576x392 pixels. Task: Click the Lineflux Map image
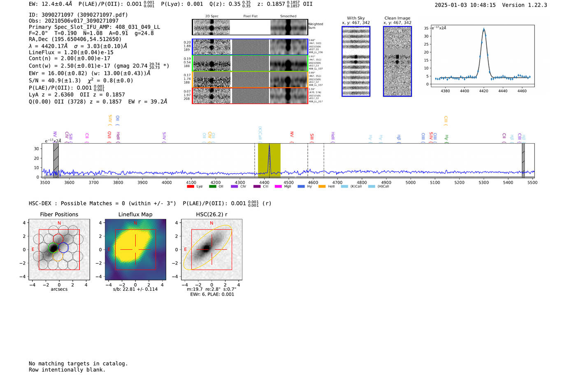pyautogui.click(x=135, y=250)
